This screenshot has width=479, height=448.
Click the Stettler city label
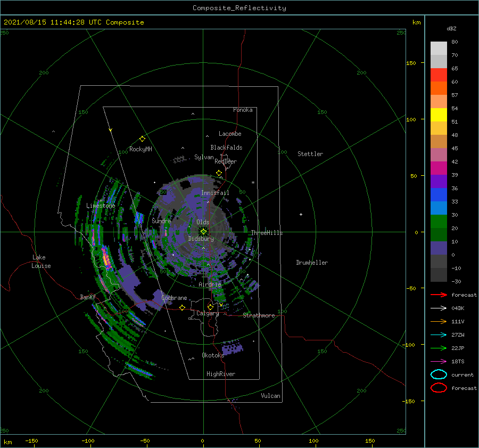click(x=310, y=154)
